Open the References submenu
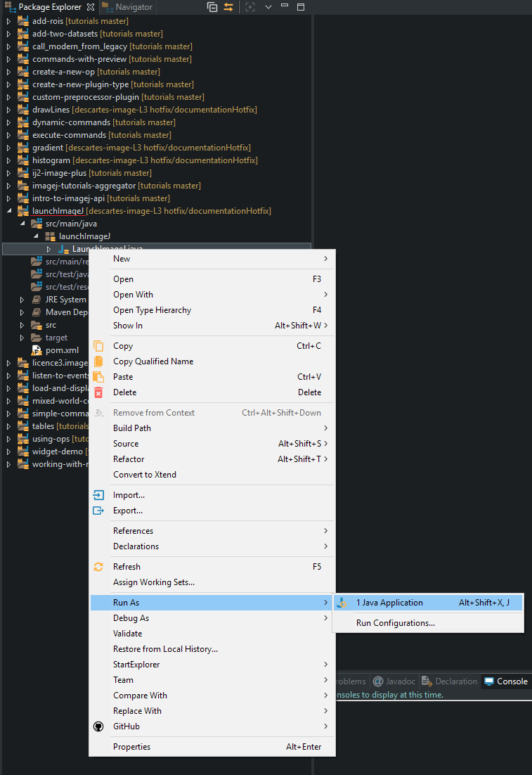 click(x=213, y=531)
